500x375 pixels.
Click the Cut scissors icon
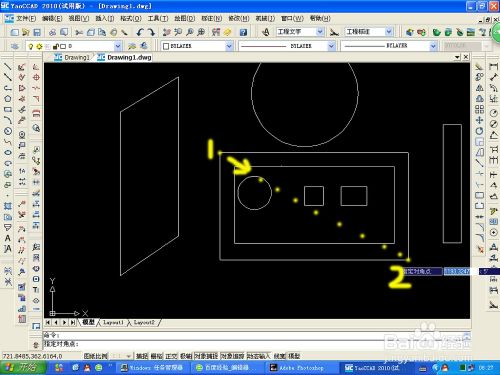coord(79,32)
